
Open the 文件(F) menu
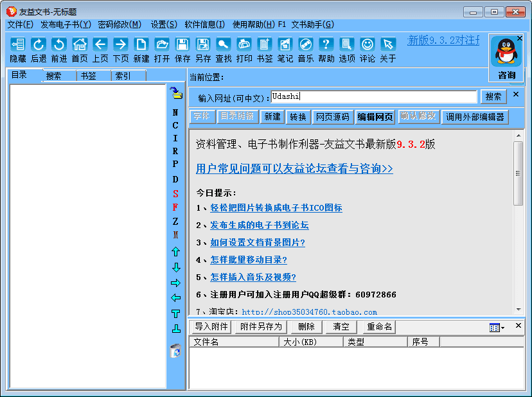20,24
